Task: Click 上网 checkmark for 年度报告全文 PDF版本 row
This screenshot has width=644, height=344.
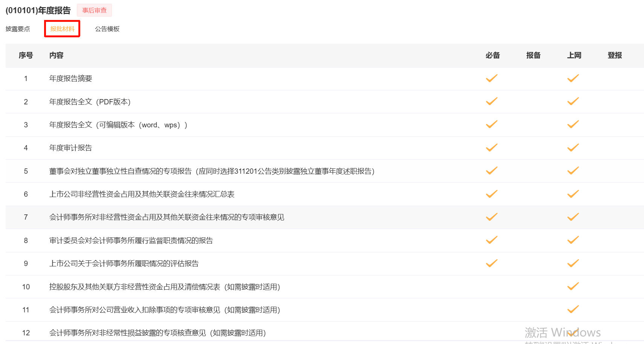Action: 573,101
